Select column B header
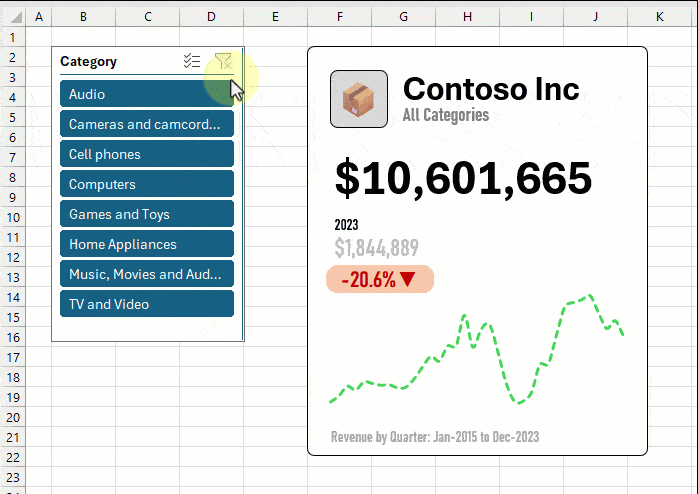The width and height of the screenshot is (698, 494). (x=84, y=17)
